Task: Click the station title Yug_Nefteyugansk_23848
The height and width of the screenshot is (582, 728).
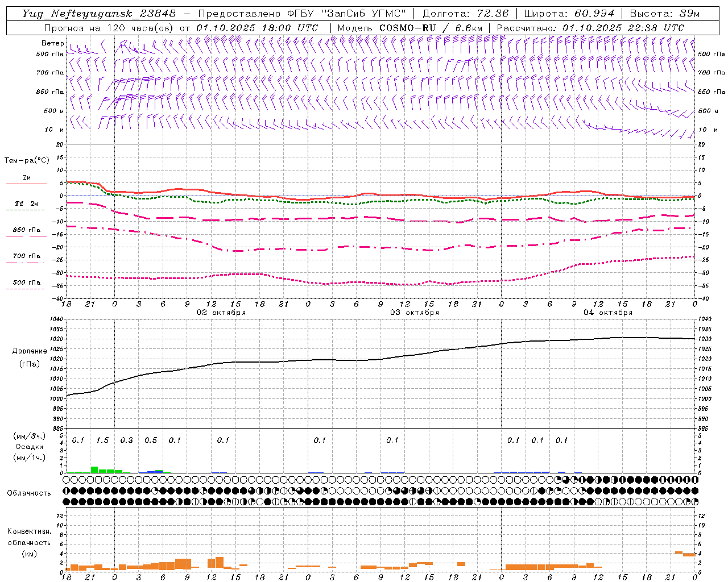Action: (99, 14)
